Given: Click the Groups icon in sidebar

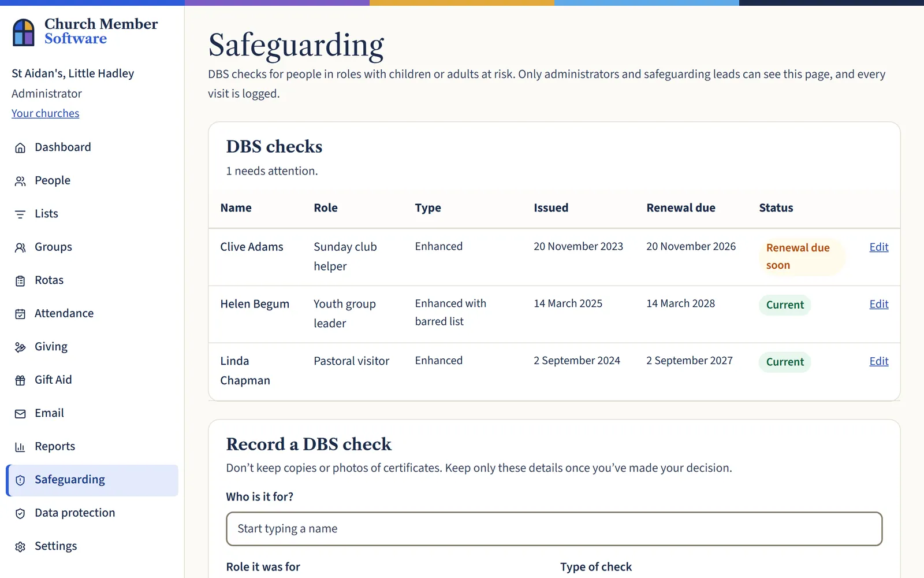Looking at the screenshot, I should (20, 247).
